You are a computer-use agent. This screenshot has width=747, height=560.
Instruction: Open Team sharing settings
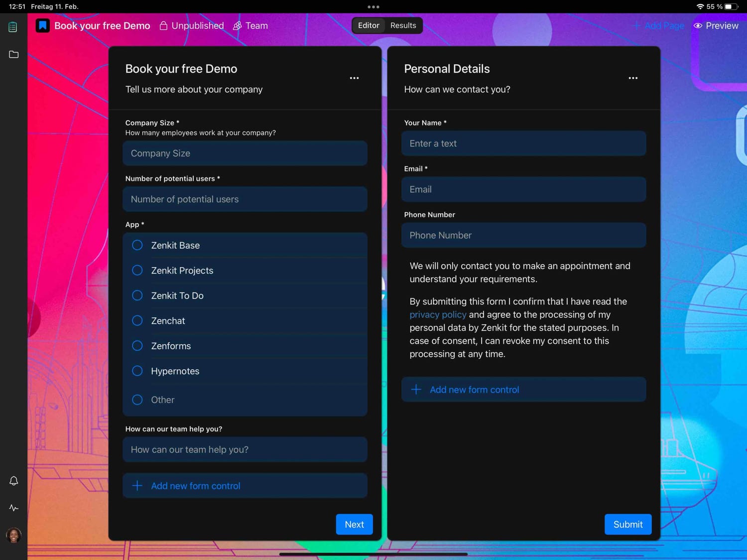[x=250, y=25]
